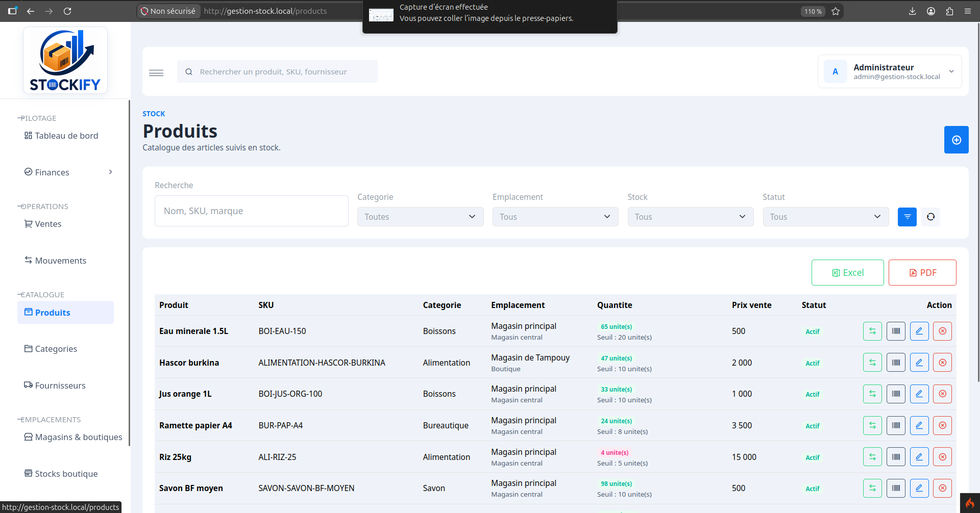The width and height of the screenshot is (980, 513).
Task: Open stock movement for Hascor burkina
Action: (872, 363)
